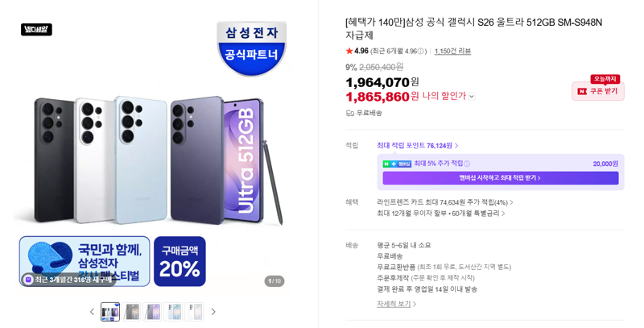The image size is (644, 328).
Task: Expand 라인프렌즈 카드 추가 적립 details
Action: tap(445, 202)
